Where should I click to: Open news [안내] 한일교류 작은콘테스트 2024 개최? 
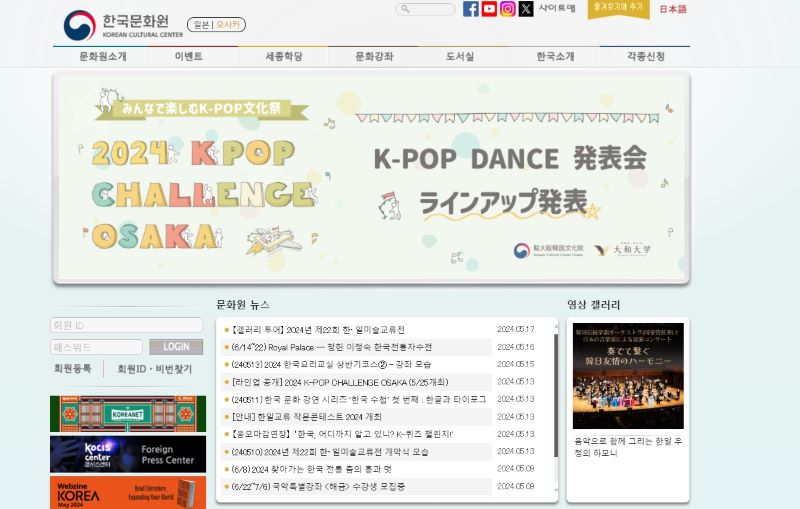click(x=307, y=417)
